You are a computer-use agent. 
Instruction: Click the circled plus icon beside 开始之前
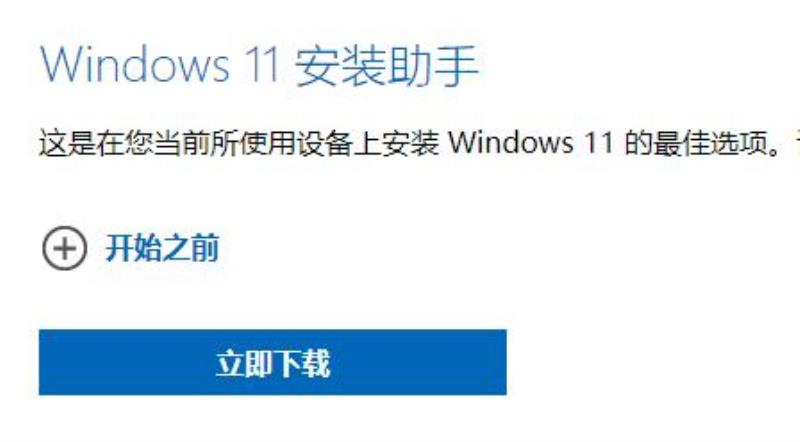click(64, 248)
